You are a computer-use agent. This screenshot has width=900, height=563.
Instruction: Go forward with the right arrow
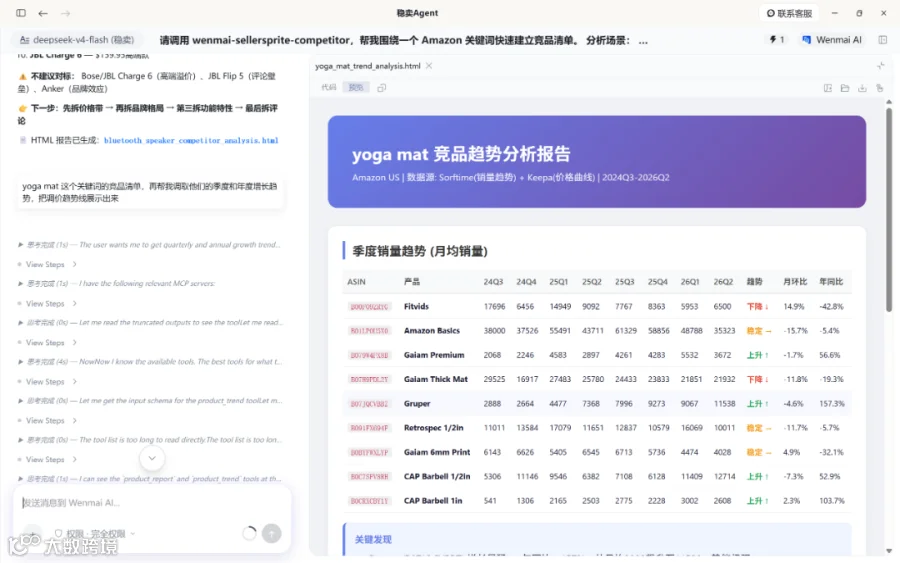pos(65,13)
